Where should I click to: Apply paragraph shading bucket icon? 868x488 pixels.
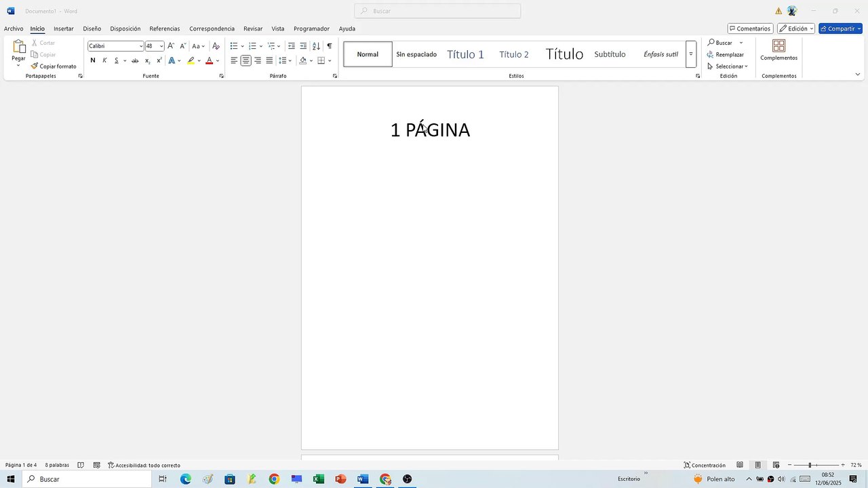pos(303,61)
